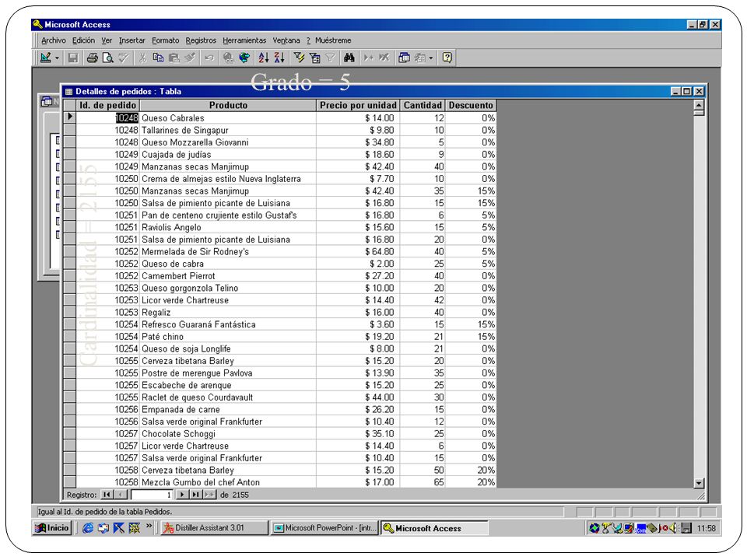Image resolution: width=747 pixels, height=560 pixels.
Task: Open the Archivo menu
Action: click(x=54, y=40)
